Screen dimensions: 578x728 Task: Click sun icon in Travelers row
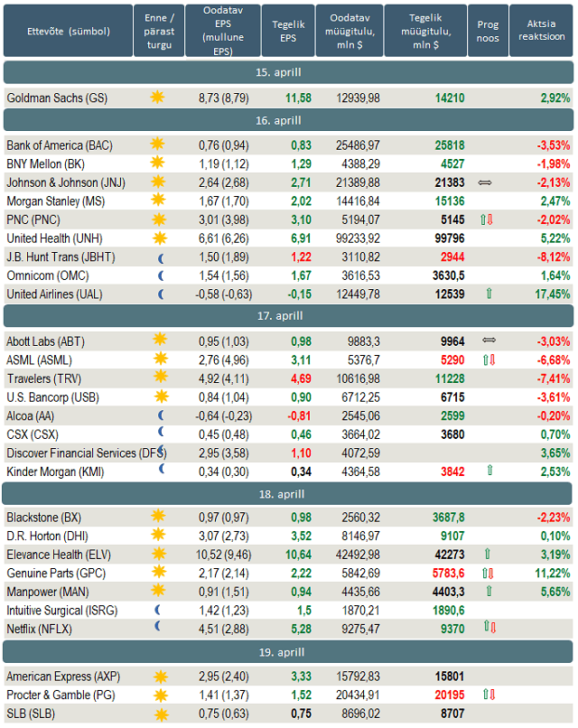point(160,376)
